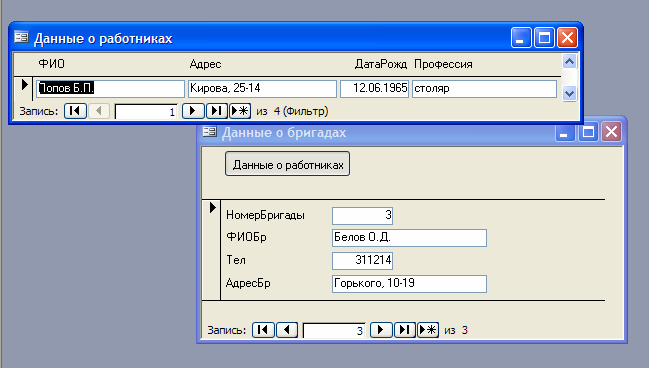
Task: Click the ФИОБр label
Action: pyautogui.click(x=246, y=237)
